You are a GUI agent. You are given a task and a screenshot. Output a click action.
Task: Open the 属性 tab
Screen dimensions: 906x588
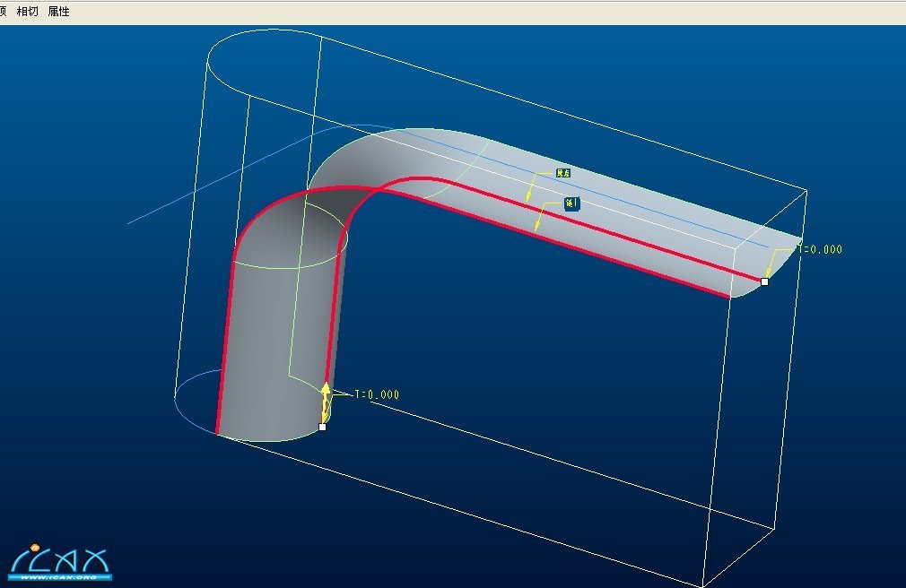click(x=58, y=12)
